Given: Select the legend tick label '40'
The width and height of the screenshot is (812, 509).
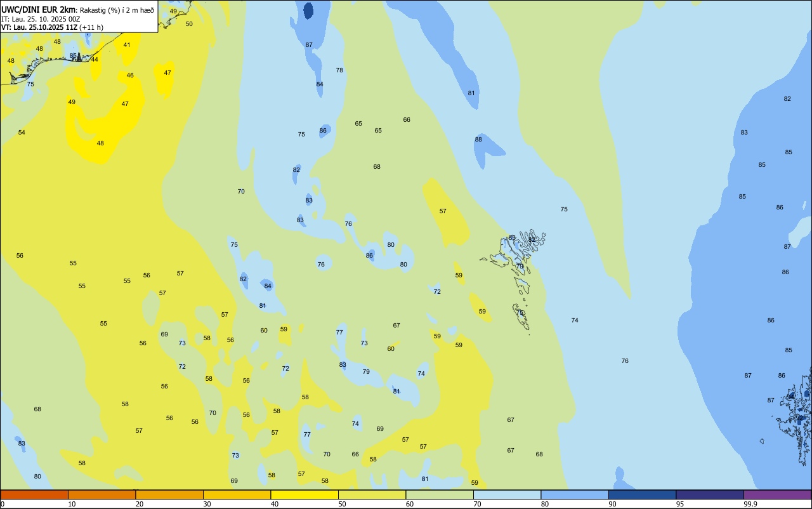Looking at the screenshot, I should click(274, 504).
